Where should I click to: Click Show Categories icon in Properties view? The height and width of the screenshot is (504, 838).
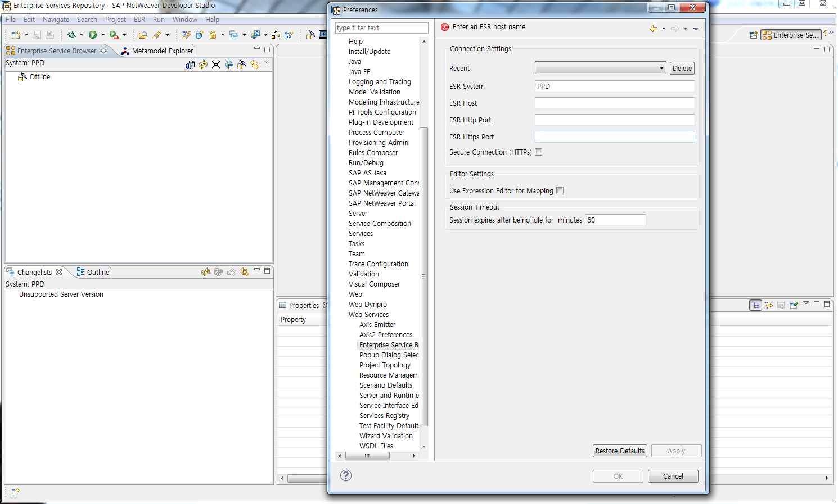pos(756,305)
